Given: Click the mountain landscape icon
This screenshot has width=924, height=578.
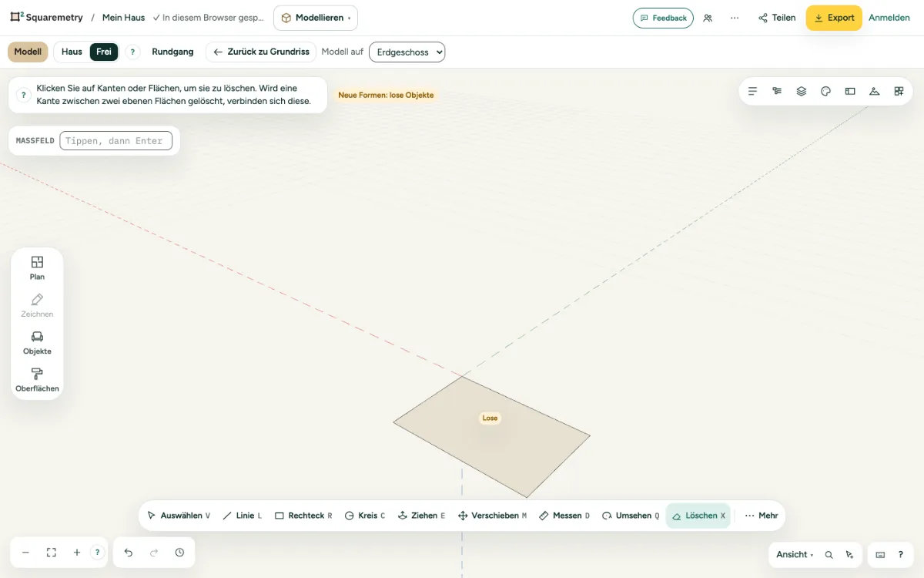Looking at the screenshot, I should [874, 91].
